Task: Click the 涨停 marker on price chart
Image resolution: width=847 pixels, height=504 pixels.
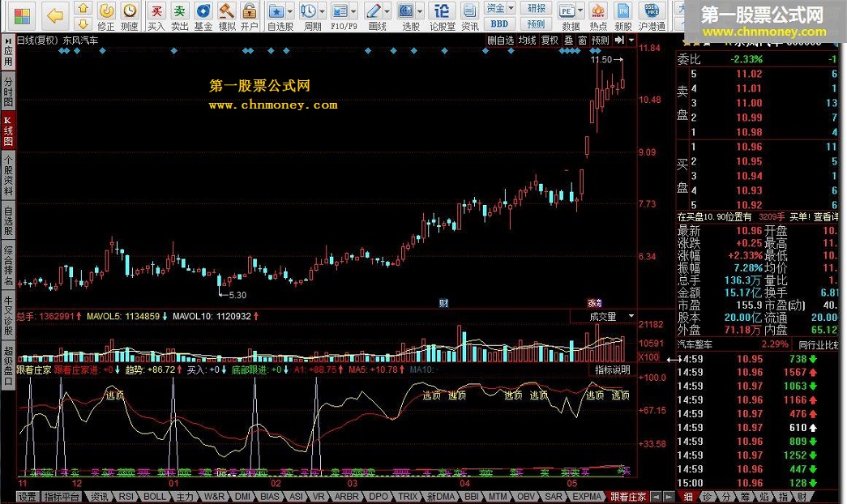Action: pos(594,303)
